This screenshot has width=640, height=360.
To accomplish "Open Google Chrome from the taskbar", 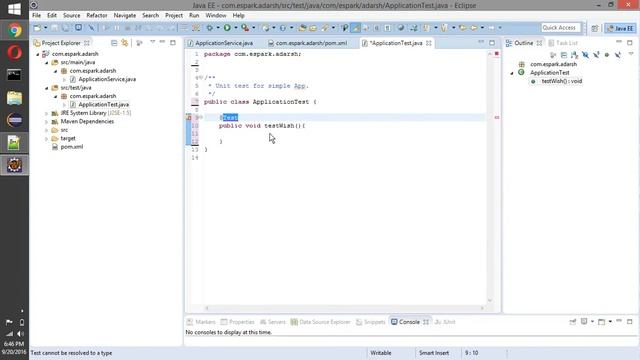I will click(x=14, y=31).
